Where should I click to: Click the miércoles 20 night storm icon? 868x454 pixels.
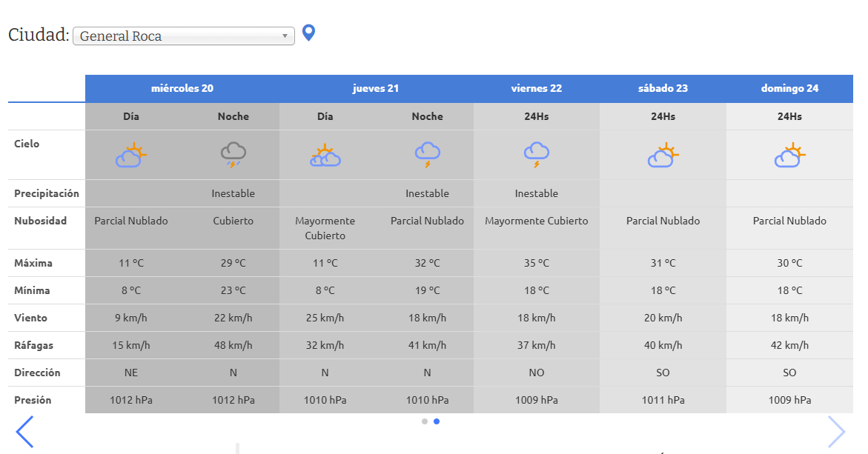click(x=233, y=156)
